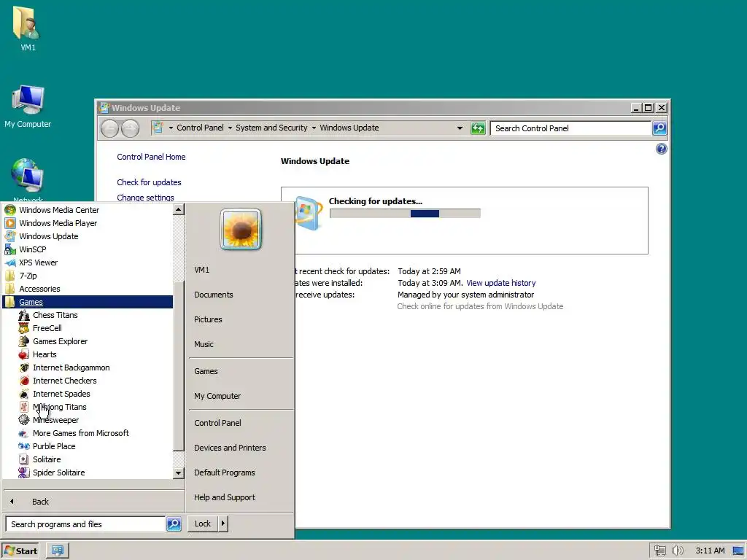Open Mahjong Titans icon
The image size is (747, 560).
point(24,407)
